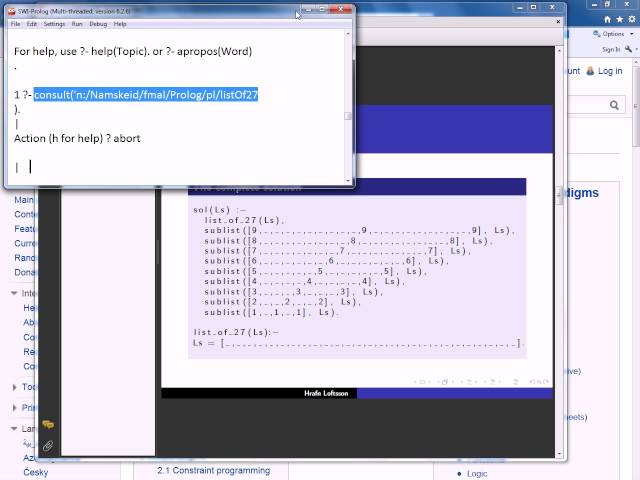Click the console scrollbar down arrow

[x=348, y=180]
